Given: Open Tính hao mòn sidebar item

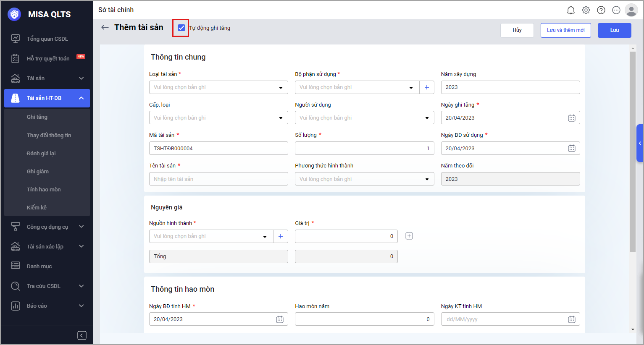Looking at the screenshot, I should [44, 189].
